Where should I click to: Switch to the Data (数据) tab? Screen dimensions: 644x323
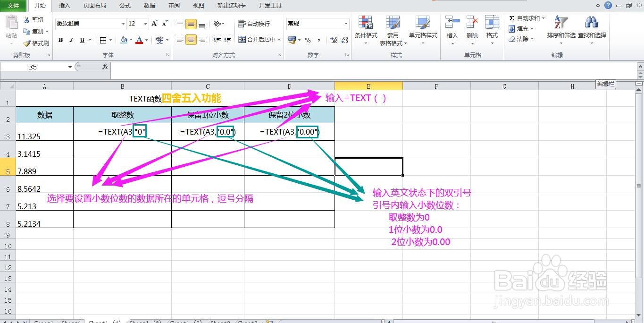point(150,6)
